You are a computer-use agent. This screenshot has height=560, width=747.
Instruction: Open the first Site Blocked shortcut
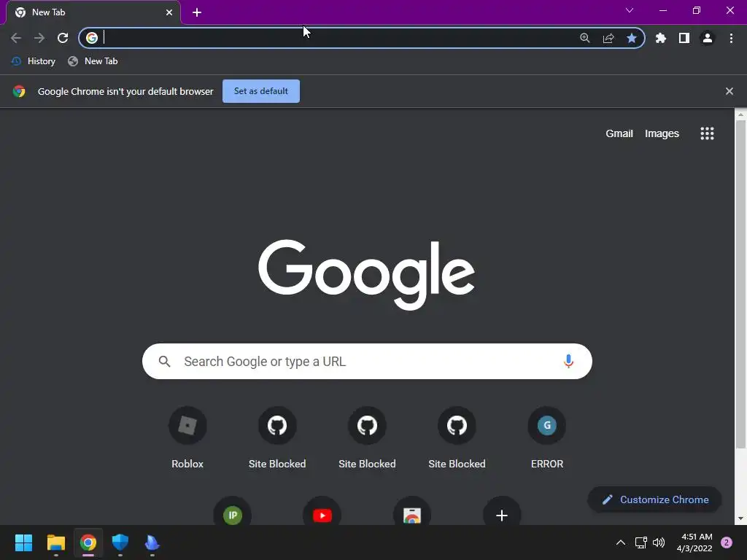coord(277,438)
